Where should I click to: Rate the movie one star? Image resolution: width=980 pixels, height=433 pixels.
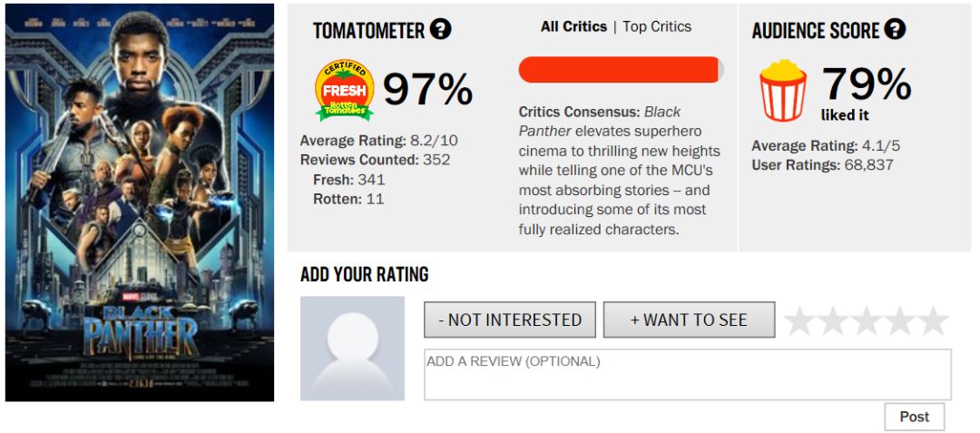click(800, 320)
